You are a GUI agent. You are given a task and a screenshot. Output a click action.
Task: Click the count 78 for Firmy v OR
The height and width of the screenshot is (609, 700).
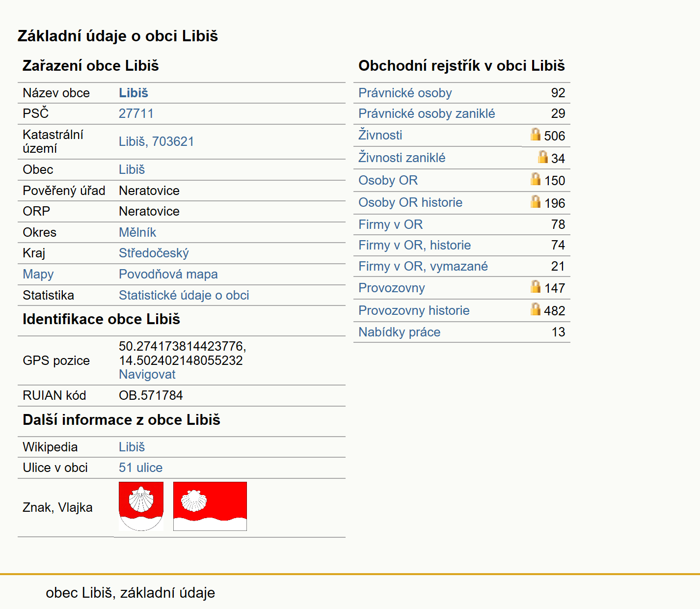[558, 224]
